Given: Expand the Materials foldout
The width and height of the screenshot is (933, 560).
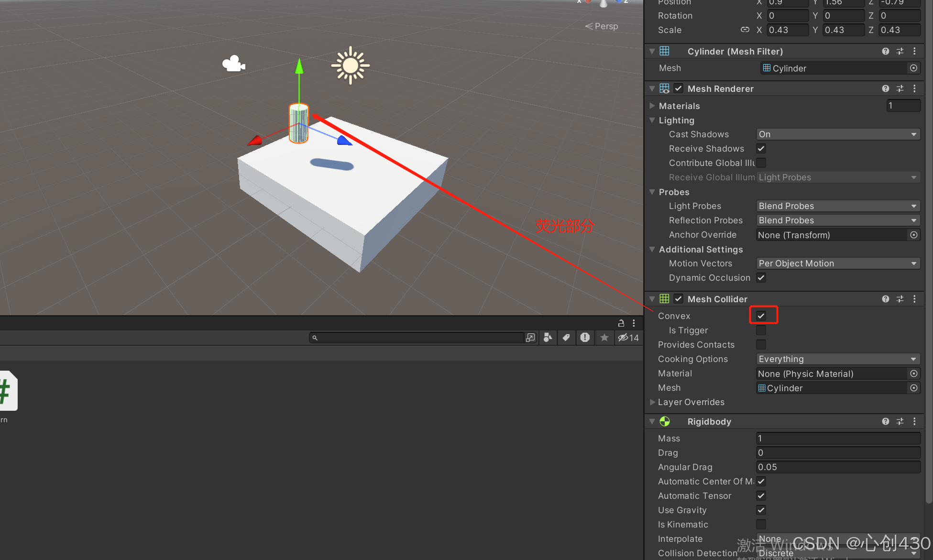Looking at the screenshot, I should point(652,106).
